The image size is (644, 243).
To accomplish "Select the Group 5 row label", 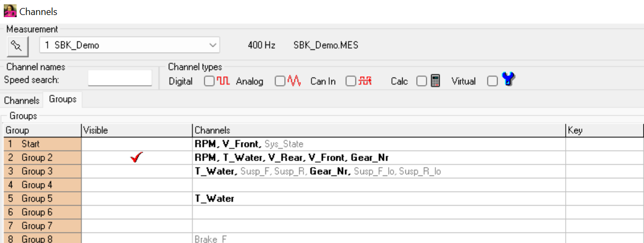I will [43, 199].
